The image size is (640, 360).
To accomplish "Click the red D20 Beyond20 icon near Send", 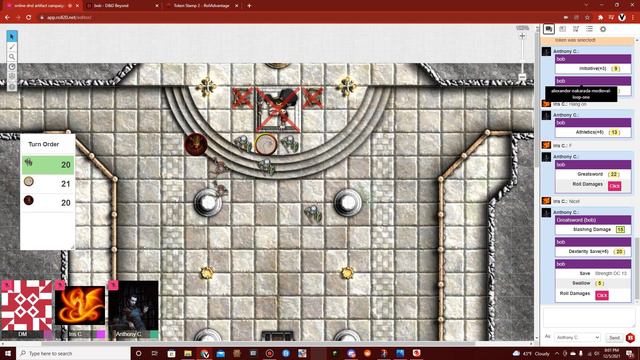I will pyautogui.click(x=630, y=338).
